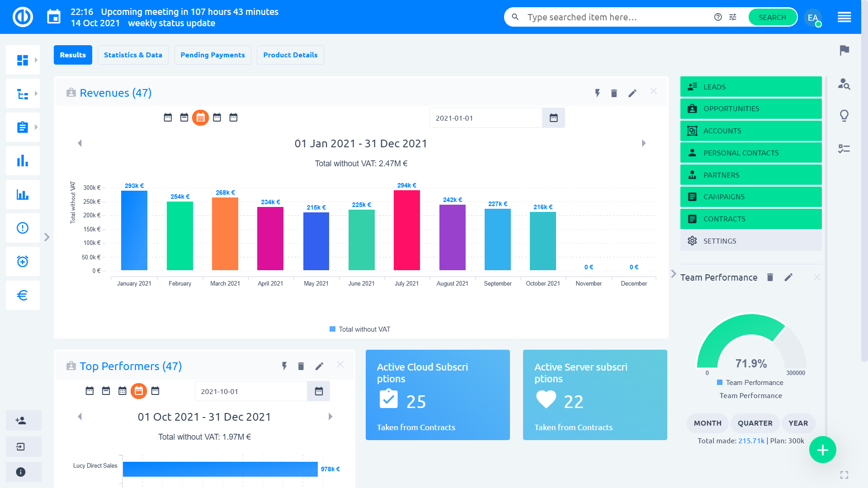Viewport: 868px width, 488px height.
Task: Open the CONTRACTS menu item
Action: [x=750, y=219]
